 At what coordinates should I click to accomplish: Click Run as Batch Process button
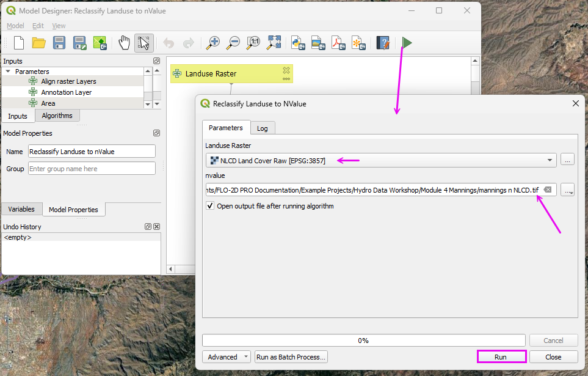click(x=291, y=357)
